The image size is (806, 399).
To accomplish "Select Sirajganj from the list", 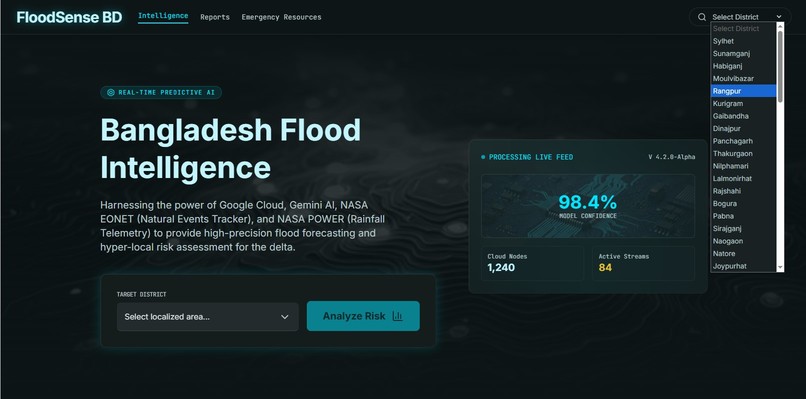I will pos(743,228).
